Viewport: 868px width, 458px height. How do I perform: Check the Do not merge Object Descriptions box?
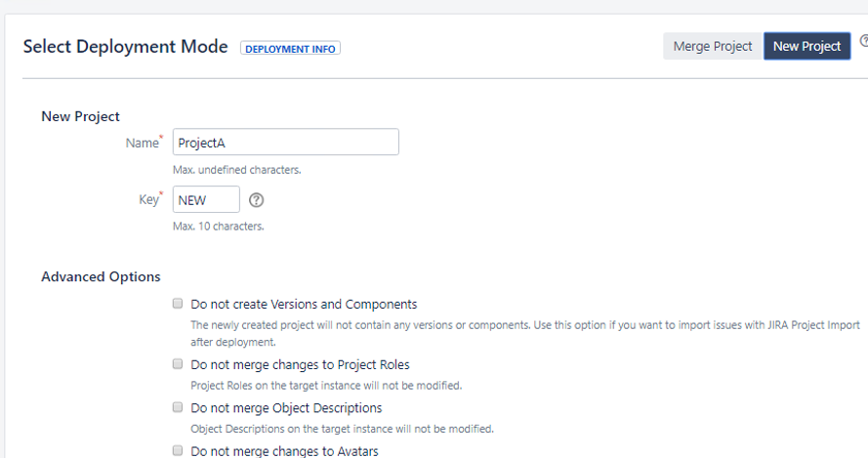point(178,407)
